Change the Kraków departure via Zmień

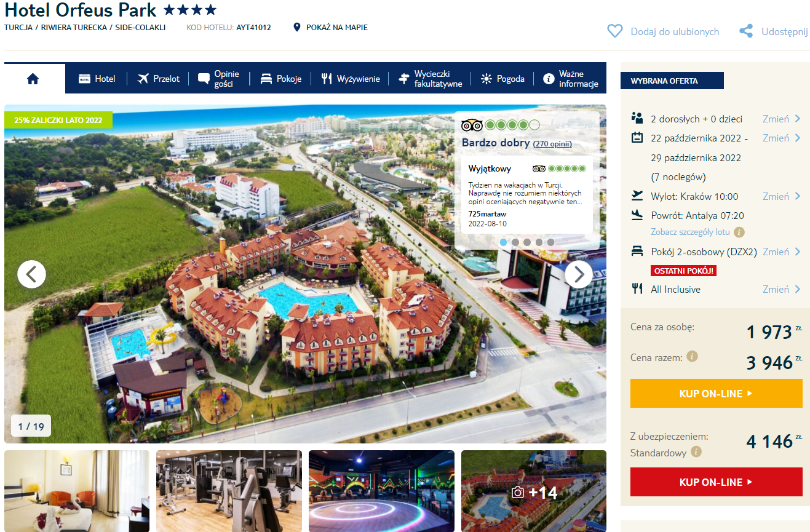tap(776, 196)
